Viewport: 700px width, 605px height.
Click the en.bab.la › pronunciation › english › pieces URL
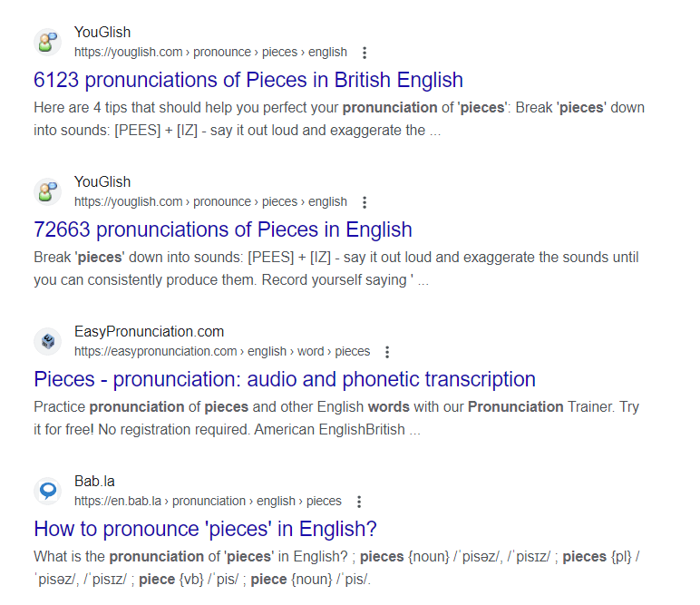(x=208, y=502)
